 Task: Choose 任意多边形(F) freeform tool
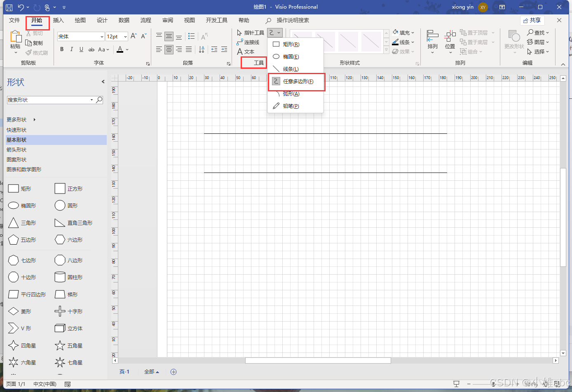296,82
